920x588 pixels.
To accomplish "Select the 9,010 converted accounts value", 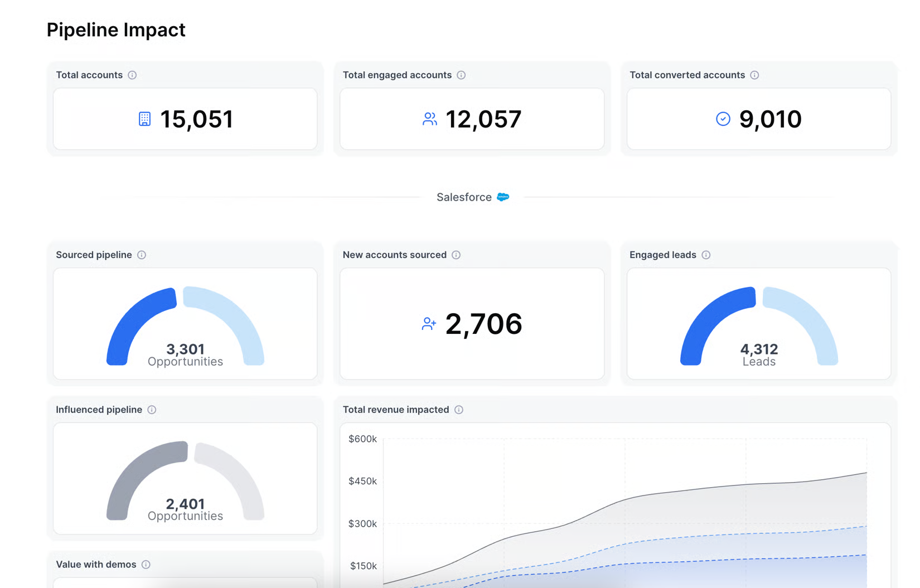I will click(771, 119).
